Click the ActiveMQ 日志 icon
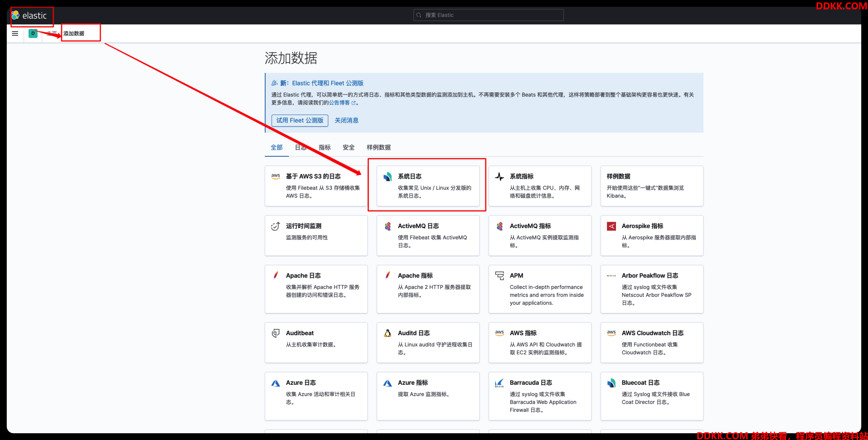Viewport: 868px width, 440px height. [x=387, y=226]
